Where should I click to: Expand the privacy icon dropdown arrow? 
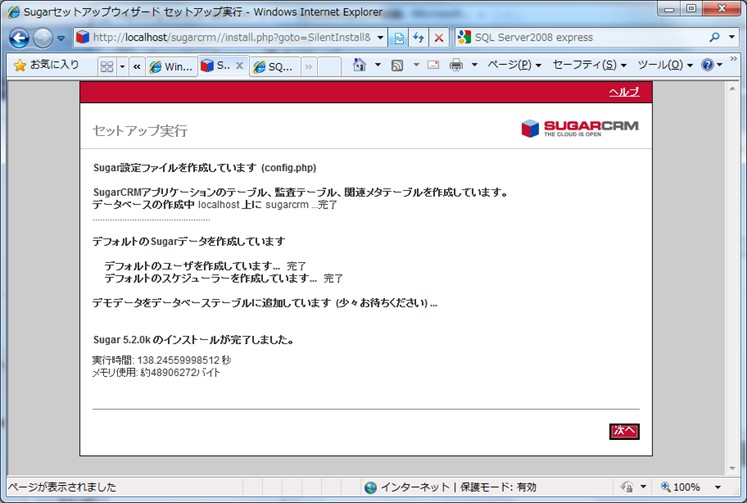pos(643,487)
